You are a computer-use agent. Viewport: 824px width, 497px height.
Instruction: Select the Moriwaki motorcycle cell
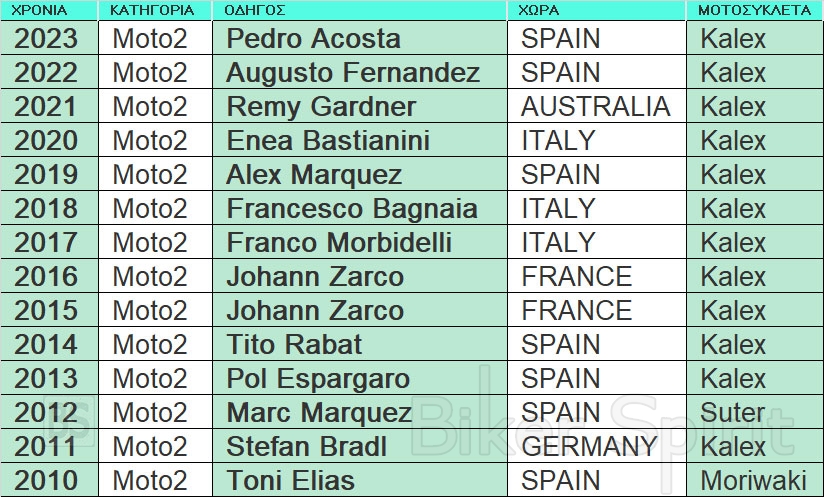click(754, 480)
